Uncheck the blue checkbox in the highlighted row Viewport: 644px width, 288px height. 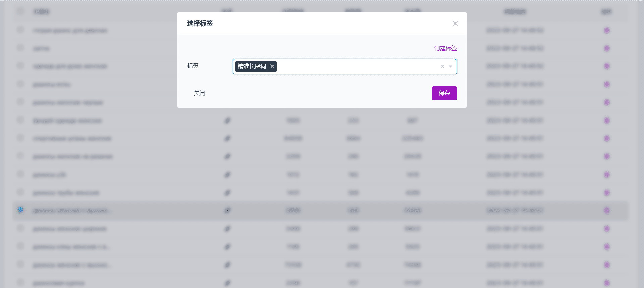[x=20, y=210]
